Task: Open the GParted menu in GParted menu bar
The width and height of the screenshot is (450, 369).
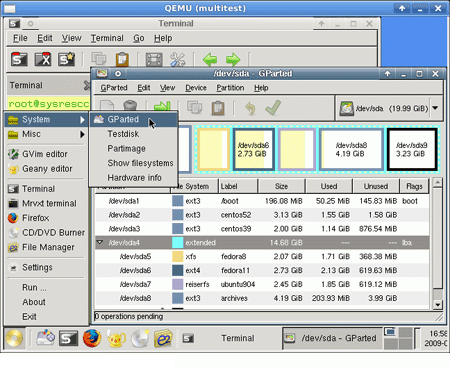Action: 114,88
